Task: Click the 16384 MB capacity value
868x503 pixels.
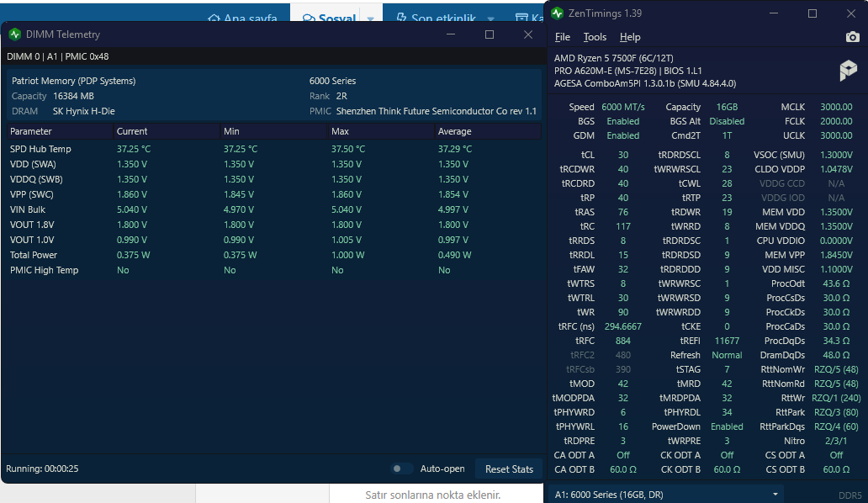Action: point(74,96)
